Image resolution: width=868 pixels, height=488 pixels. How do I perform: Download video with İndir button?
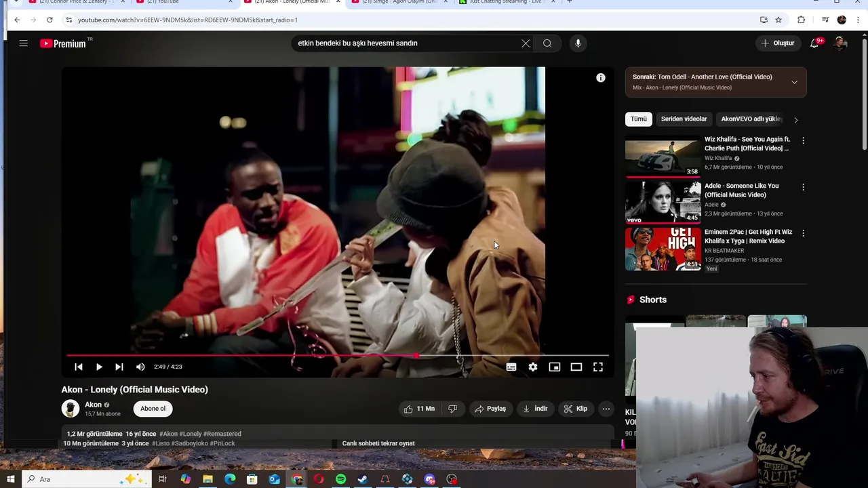(x=535, y=409)
